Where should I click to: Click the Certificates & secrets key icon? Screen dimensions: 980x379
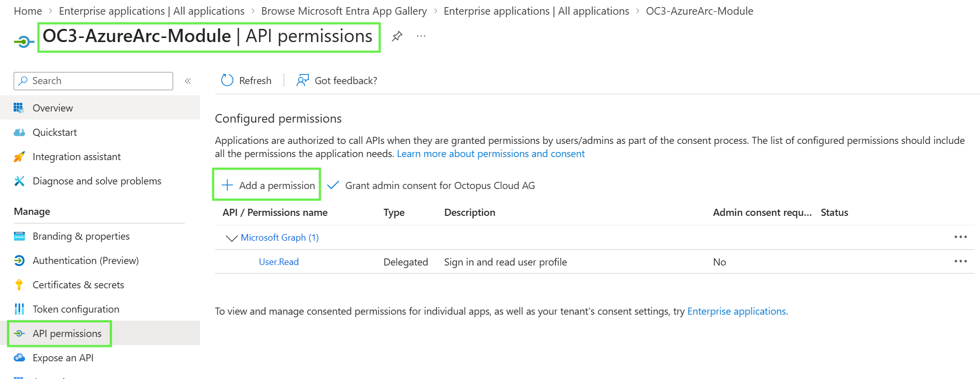(19, 285)
